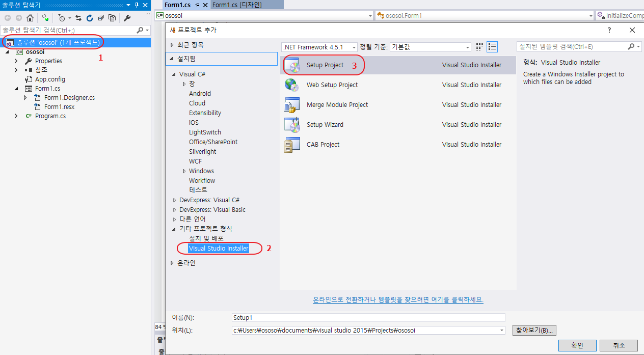Expand DevExpress: Visual C# node

pos(175,200)
